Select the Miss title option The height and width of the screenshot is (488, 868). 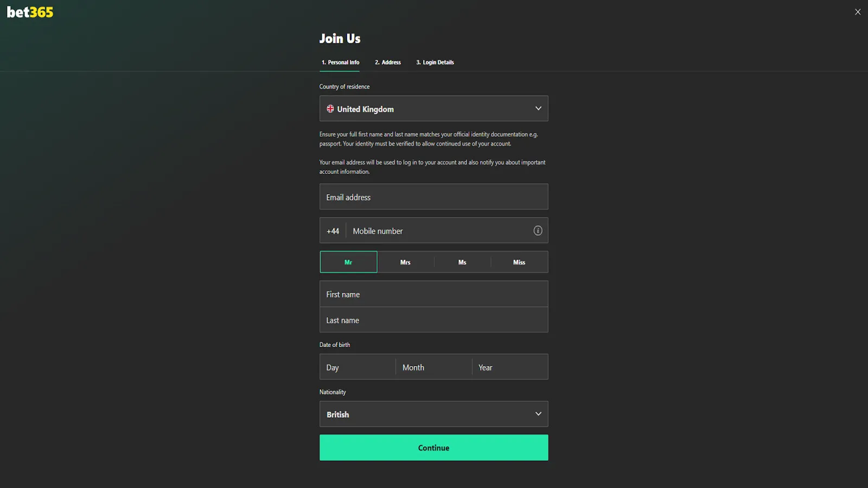pos(519,262)
